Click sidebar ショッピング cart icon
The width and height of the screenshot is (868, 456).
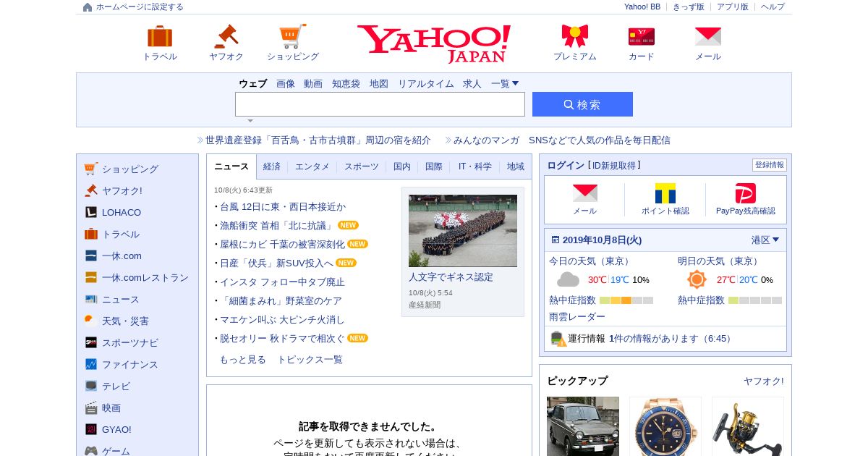[90, 169]
